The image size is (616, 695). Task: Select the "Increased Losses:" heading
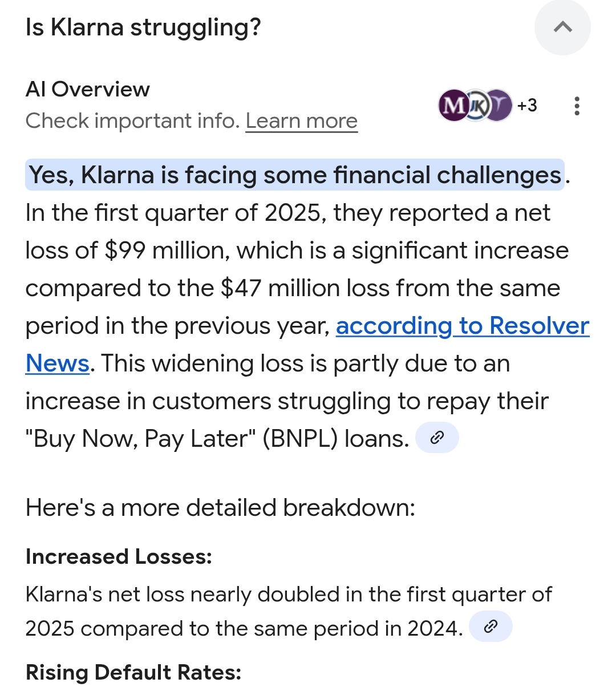click(119, 556)
